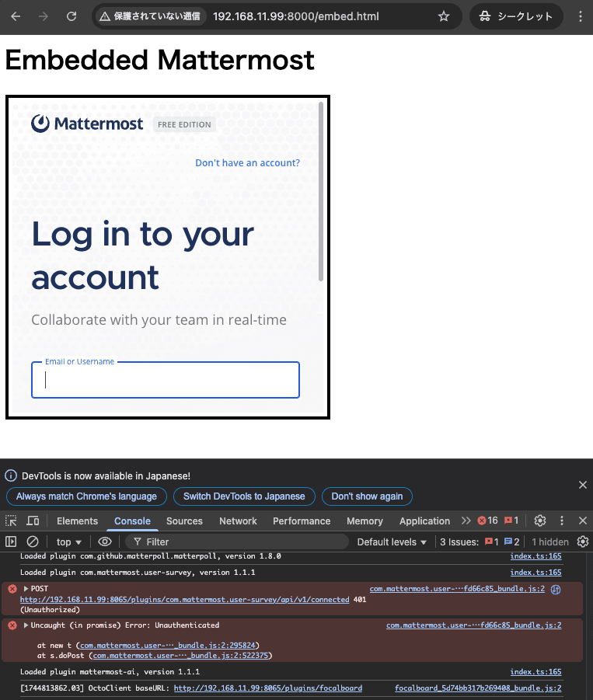This screenshot has height=700, width=593.
Task: Click the 1 hidden messages label
Action: click(550, 542)
